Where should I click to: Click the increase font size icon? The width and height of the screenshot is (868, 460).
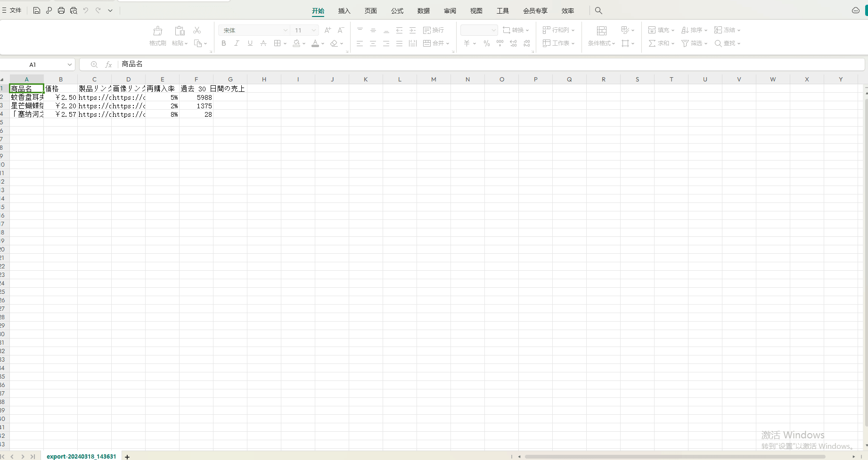coord(328,30)
